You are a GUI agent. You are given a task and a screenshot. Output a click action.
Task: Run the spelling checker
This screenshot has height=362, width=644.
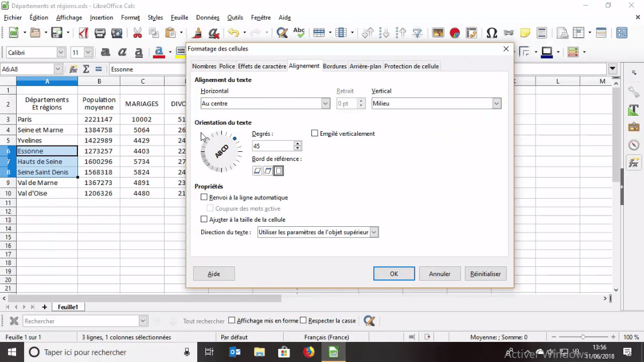pyautogui.click(x=299, y=33)
